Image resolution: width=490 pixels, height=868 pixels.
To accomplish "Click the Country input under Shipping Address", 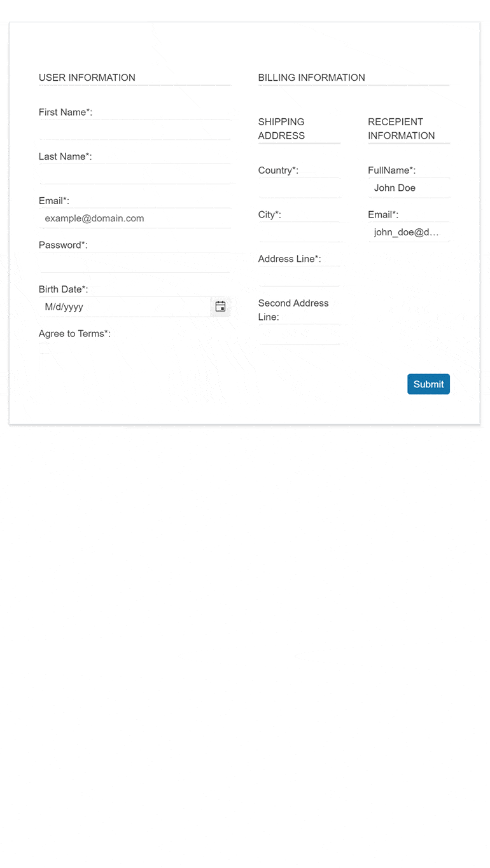I will coord(299,187).
